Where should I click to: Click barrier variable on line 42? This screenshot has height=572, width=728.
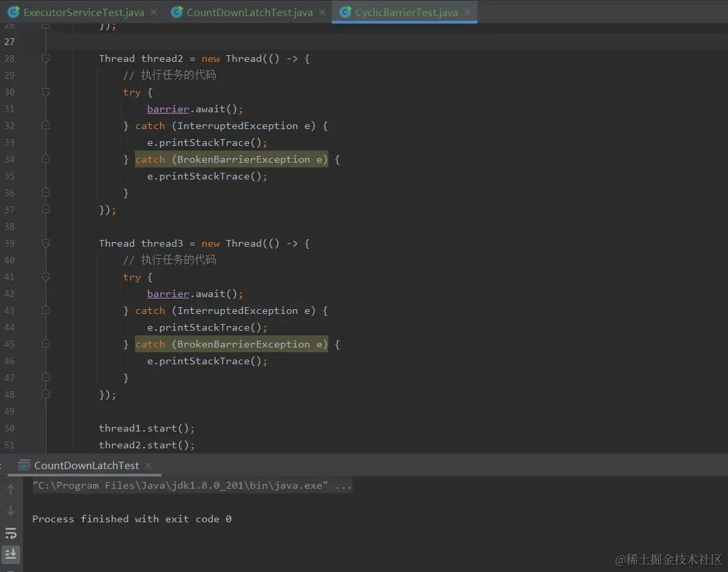pyautogui.click(x=168, y=294)
